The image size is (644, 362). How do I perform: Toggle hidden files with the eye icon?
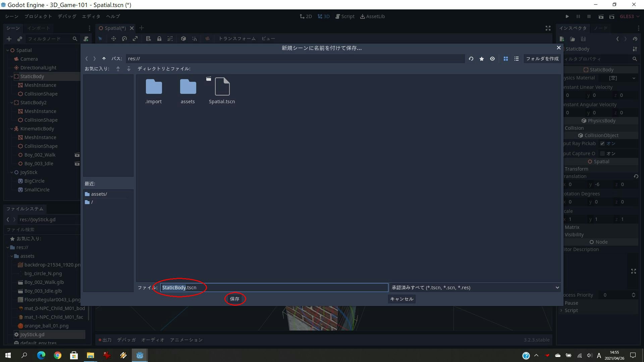coord(492,59)
